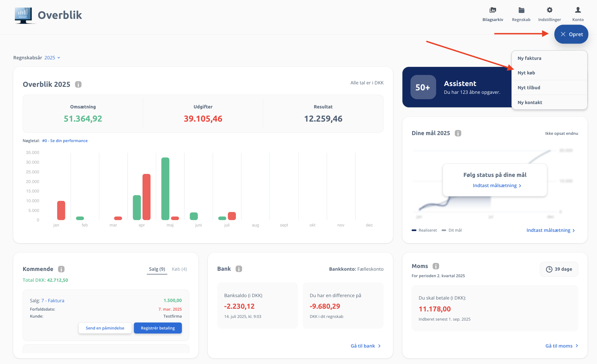Viewport: 597px width, 364px height.
Task: Expand the Regnskabsår 2025 dropdown
Action: click(x=53, y=58)
